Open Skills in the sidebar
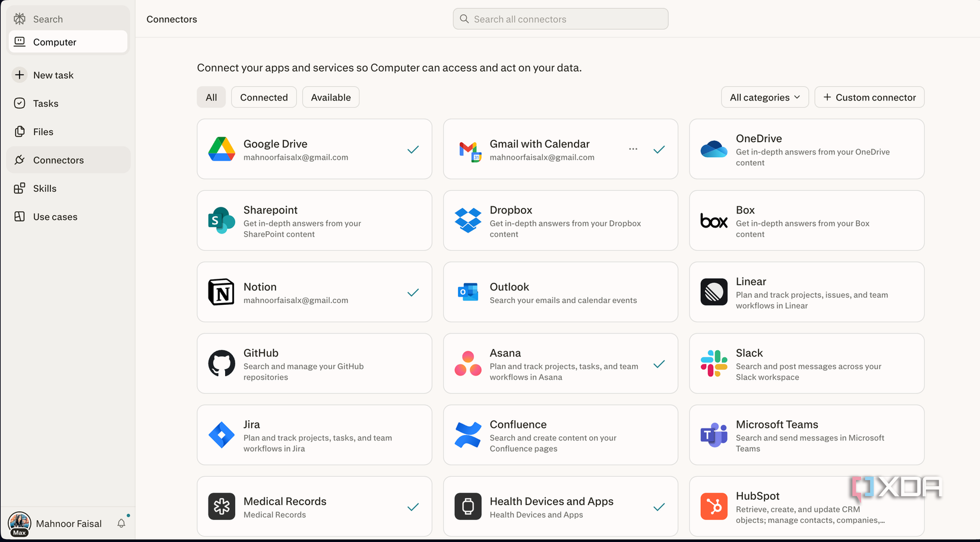This screenshot has height=542, width=980. tap(45, 188)
